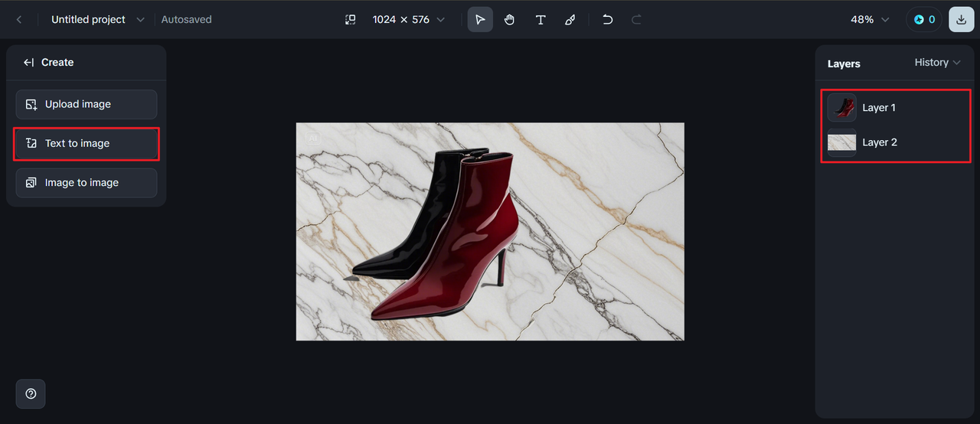Click Image to image button
Viewport: 980px width, 424px height.
coord(87,183)
